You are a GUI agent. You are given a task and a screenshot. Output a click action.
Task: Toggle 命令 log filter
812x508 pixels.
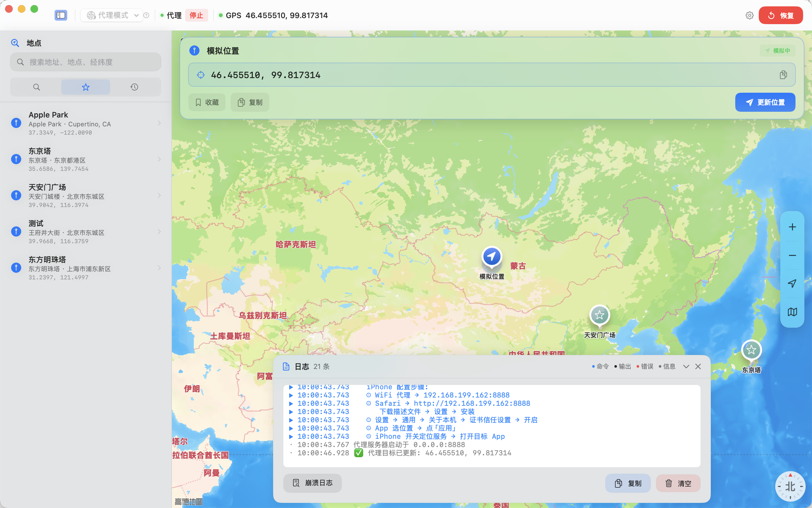[600, 366]
